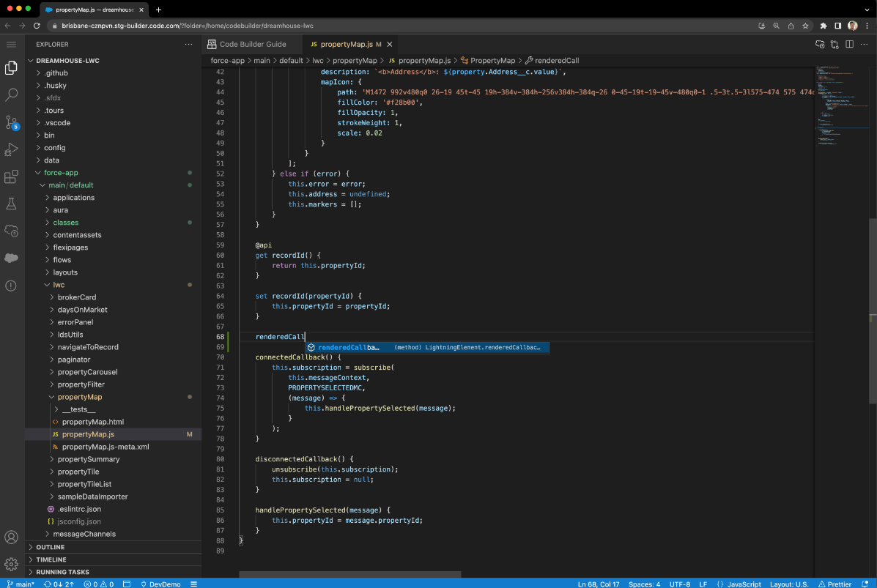Open the Manage gear icon
This screenshot has height=588, width=877.
click(x=11, y=564)
